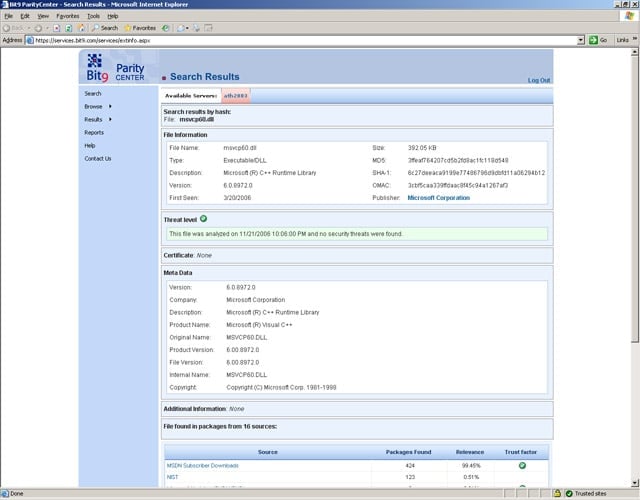Open Help in the sidebar
This screenshot has width=640, height=500.
point(90,145)
